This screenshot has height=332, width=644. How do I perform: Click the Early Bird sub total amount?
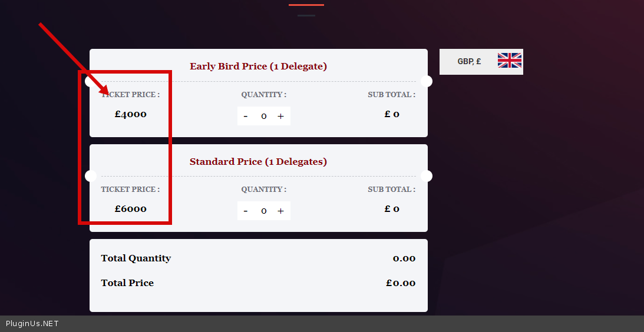point(392,114)
